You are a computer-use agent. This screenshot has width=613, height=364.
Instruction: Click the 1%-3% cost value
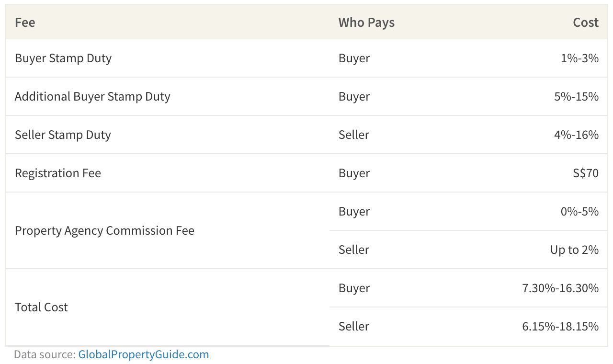[579, 58]
